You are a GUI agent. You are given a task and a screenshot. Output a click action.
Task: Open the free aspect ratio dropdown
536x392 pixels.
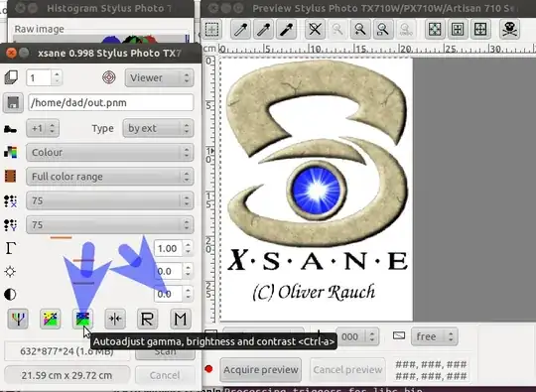point(434,337)
